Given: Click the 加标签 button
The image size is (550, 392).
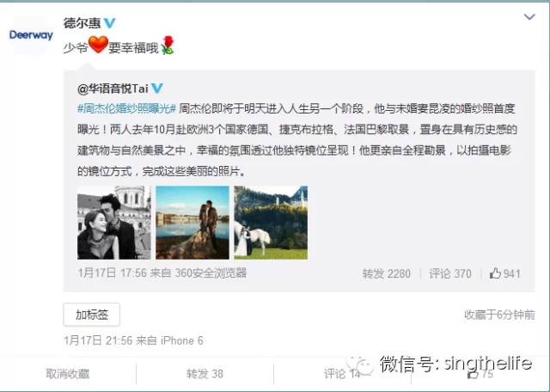Looking at the screenshot, I should 92,315.
